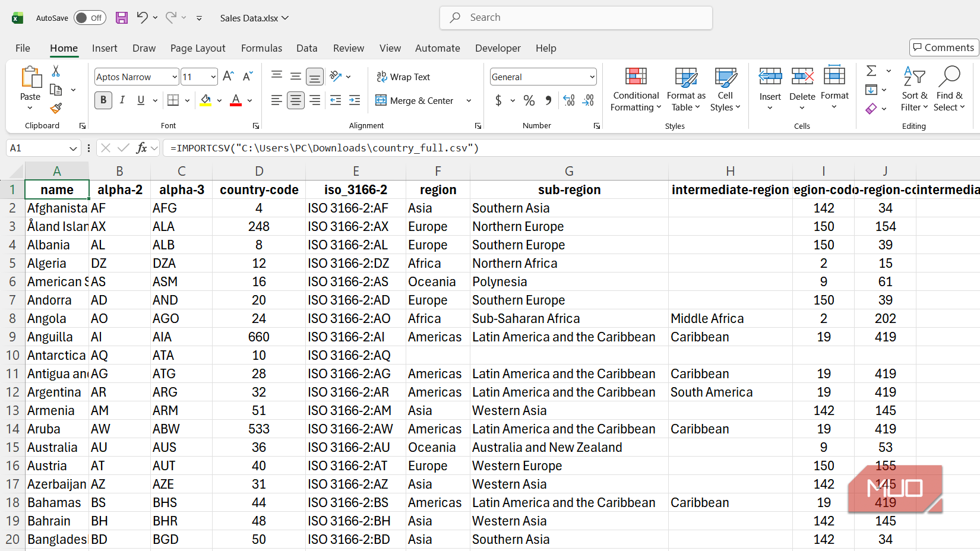The image size is (980, 551).
Task: Toggle Underline formatting
Action: [x=141, y=100]
